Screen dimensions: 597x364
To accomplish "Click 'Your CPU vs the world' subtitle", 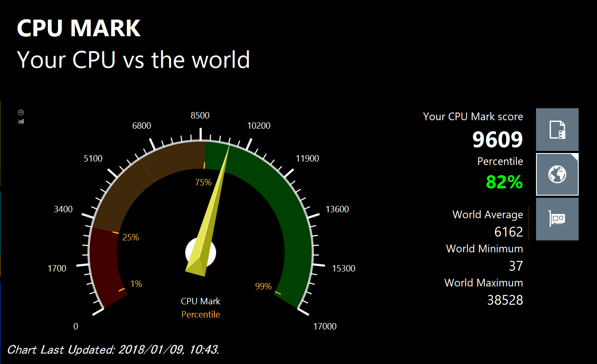I will (x=133, y=59).
